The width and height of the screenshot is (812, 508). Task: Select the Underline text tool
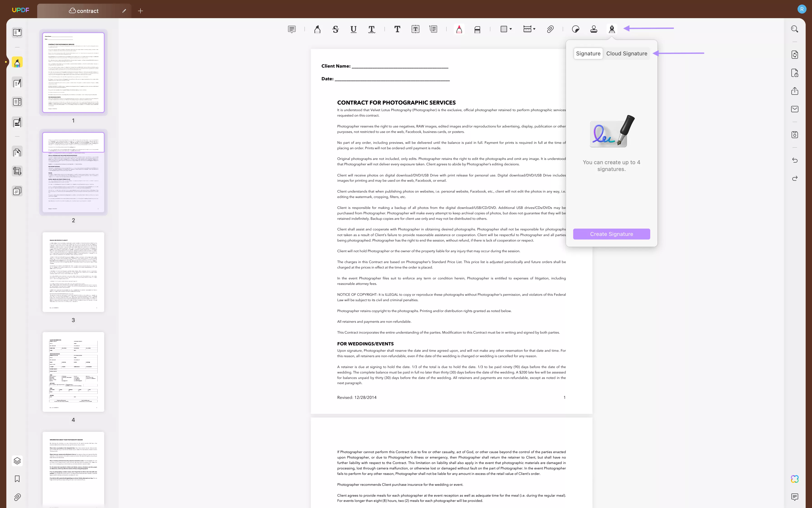(x=353, y=29)
